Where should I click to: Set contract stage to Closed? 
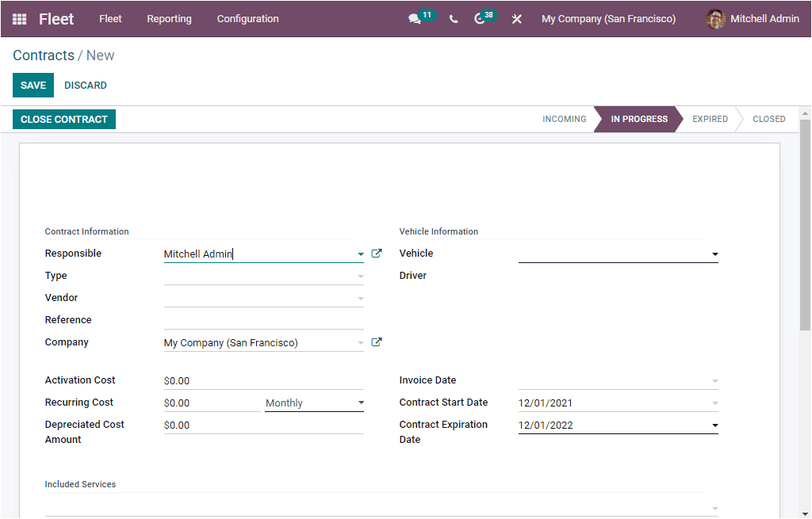(768, 119)
